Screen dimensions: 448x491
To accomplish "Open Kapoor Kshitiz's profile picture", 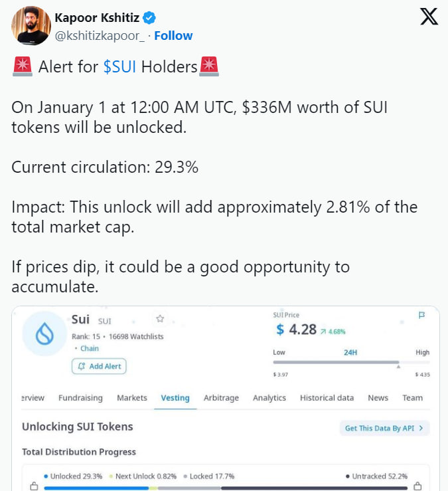I will pyautogui.click(x=31, y=26).
